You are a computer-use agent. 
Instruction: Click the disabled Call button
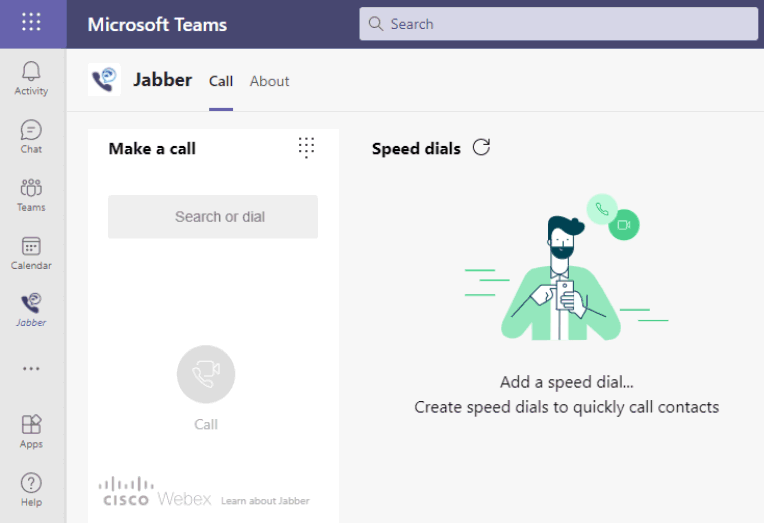206,374
